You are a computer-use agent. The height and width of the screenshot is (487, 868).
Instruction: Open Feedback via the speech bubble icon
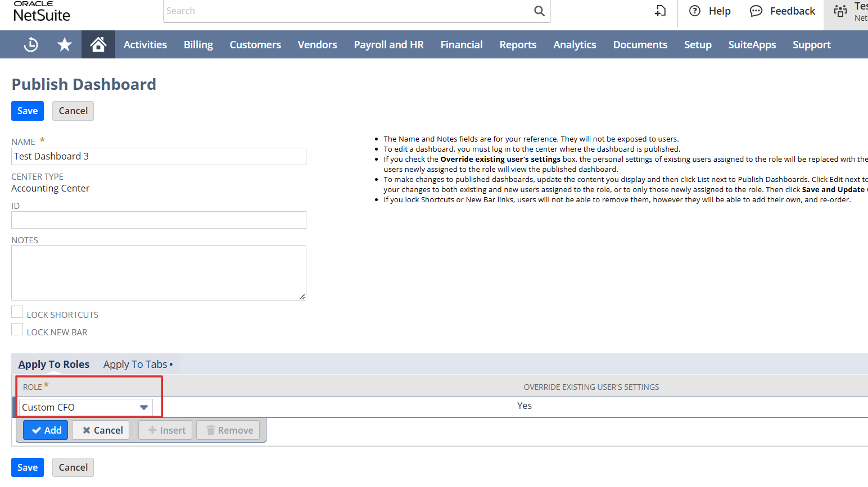pyautogui.click(x=756, y=11)
